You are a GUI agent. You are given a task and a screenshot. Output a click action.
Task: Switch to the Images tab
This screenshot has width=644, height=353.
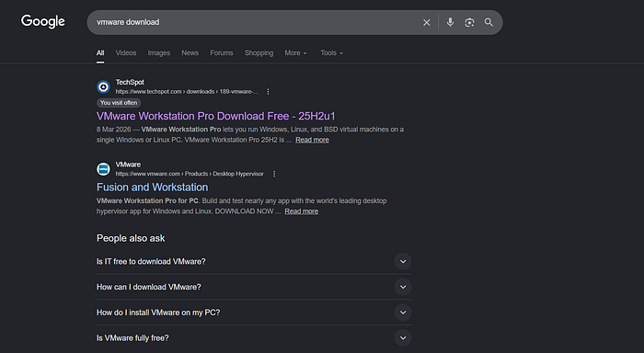(159, 53)
